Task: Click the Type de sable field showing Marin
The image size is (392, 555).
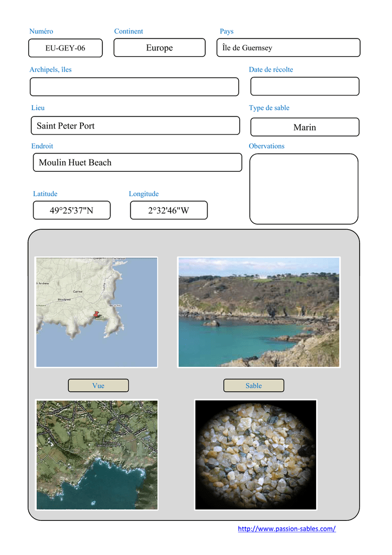Action: [304, 127]
